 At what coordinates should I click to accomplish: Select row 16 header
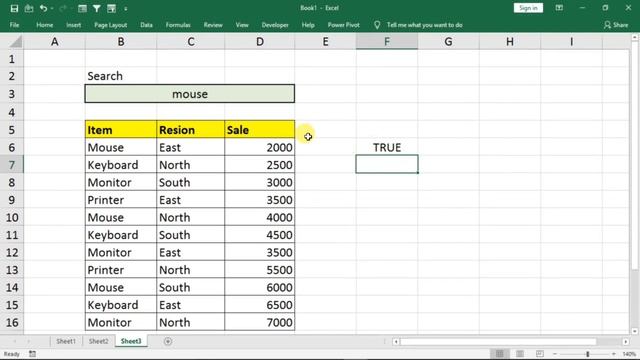pos(12,322)
